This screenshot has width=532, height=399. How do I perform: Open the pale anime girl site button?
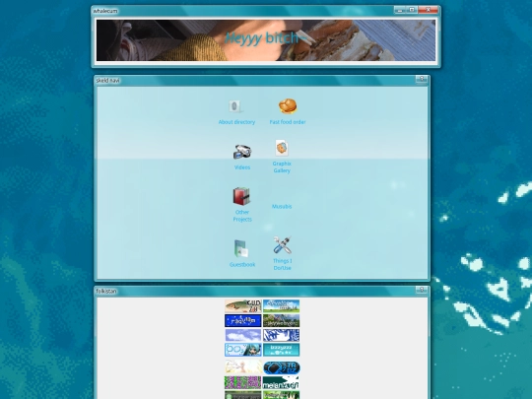tap(243, 367)
